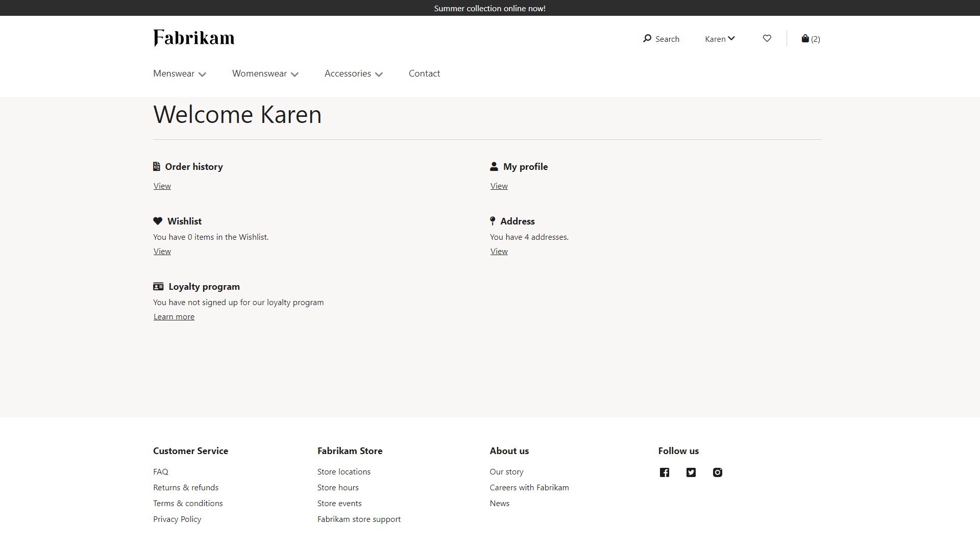Click Twitter icon in Follow us
Viewport: 980px width, 551px height.
[691, 471]
